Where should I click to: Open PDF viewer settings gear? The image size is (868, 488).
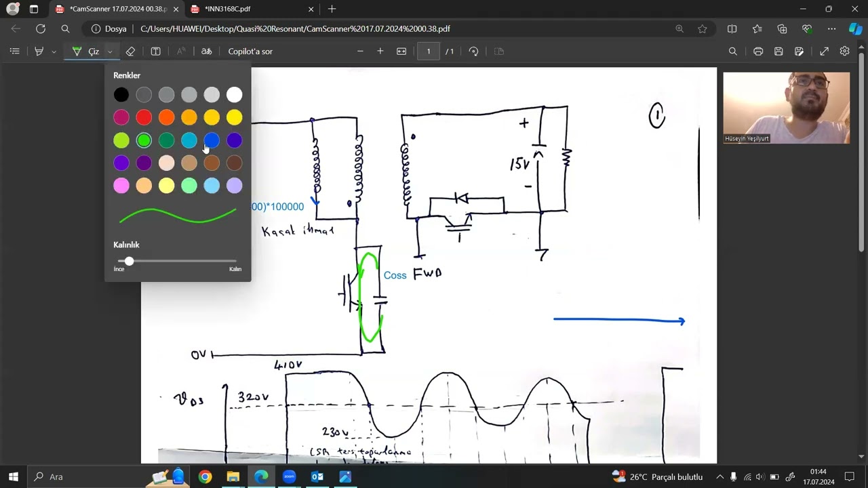(x=844, y=52)
